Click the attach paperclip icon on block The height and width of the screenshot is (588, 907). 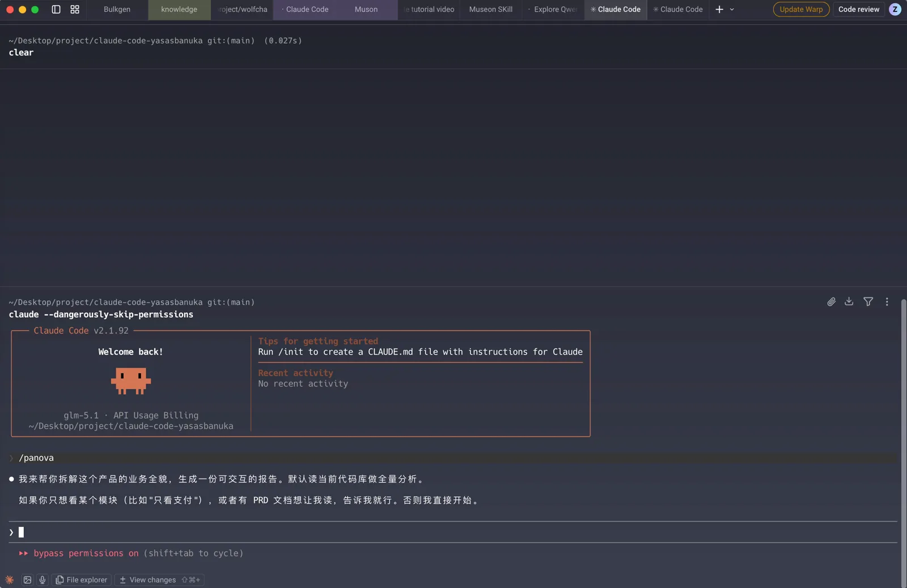831,302
